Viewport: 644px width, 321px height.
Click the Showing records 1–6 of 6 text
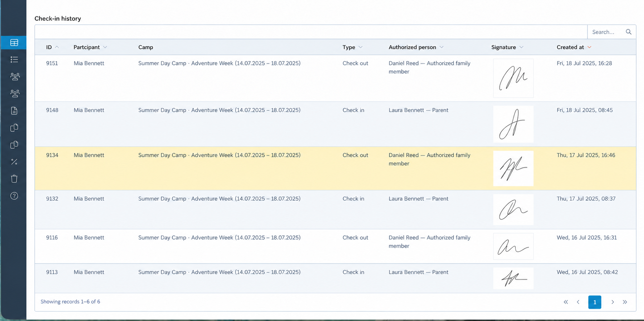(x=70, y=302)
